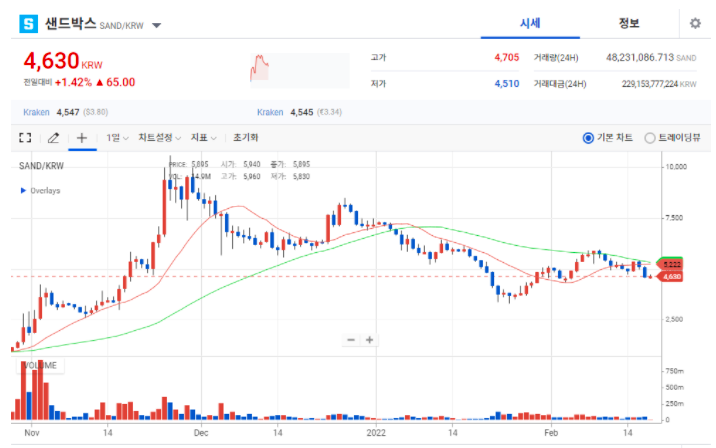Select the 기본 차트 radio option
This screenshot has width=716, height=448.
[x=588, y=138]
